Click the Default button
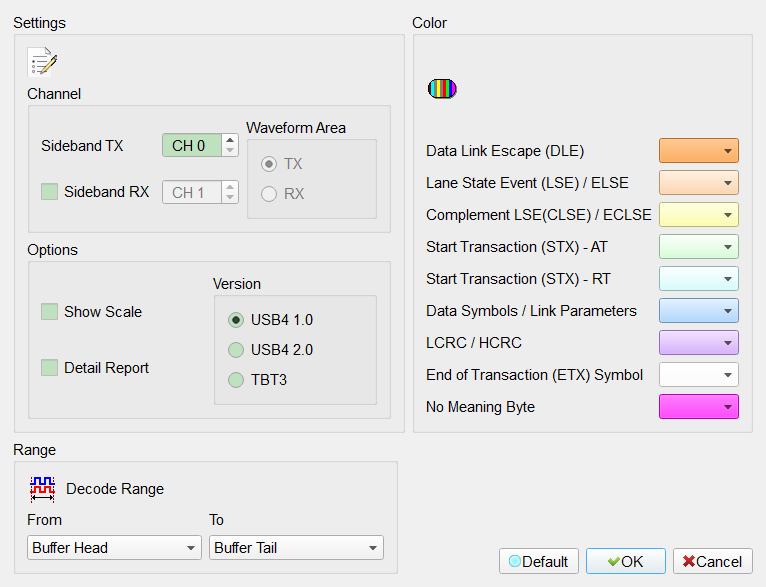The height and width of the screenshot is (587, 766). click(539, 561)
